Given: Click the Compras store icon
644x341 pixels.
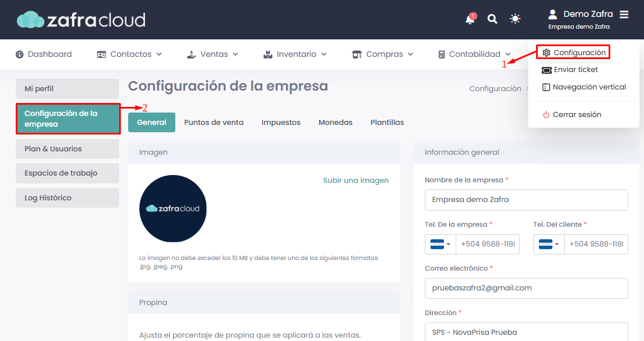Looking at the screenshot, I should click(357, 54).
